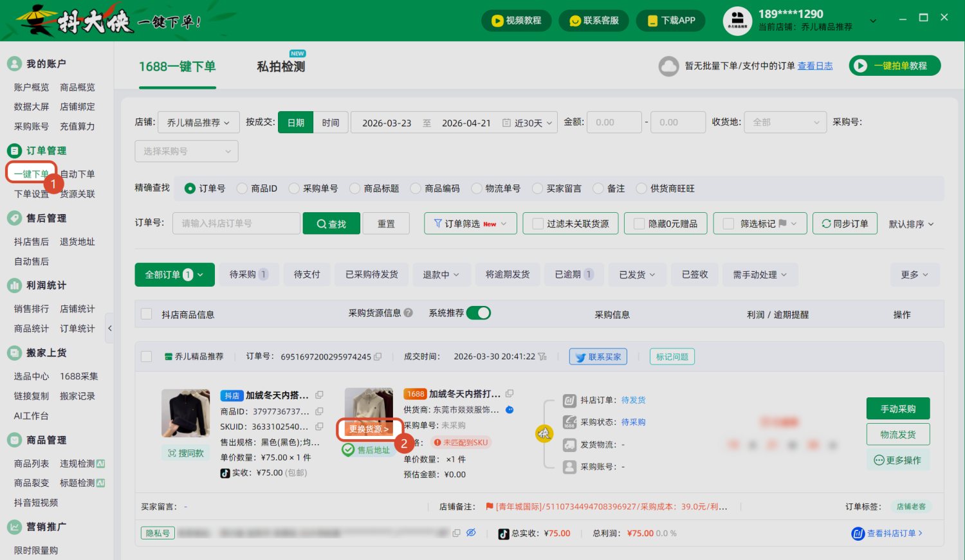Open the 默认排序 sort dropdown
Viewport: 965px width, 560px height.
911,224
